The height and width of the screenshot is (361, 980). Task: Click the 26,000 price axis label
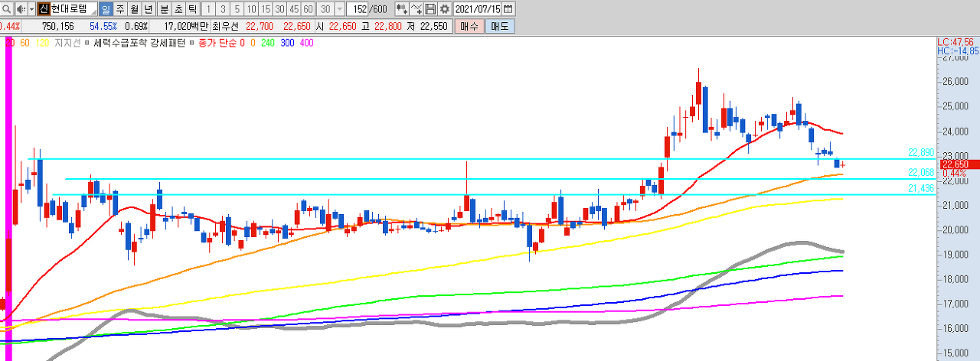pyautogui.click(x=955, y=82)
